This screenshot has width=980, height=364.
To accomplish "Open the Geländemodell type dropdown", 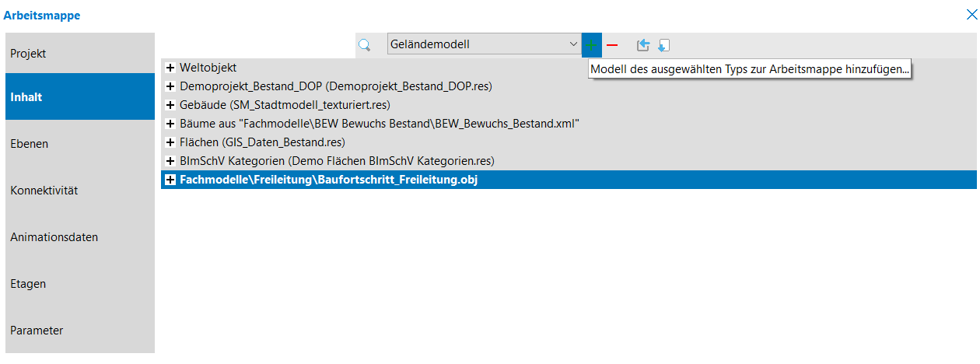I will pos(484,44).
